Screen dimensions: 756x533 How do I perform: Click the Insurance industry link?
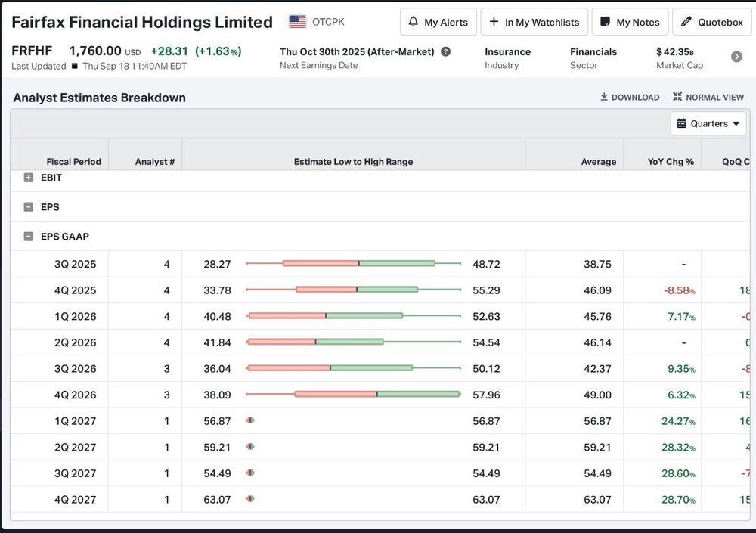(508, 51)
